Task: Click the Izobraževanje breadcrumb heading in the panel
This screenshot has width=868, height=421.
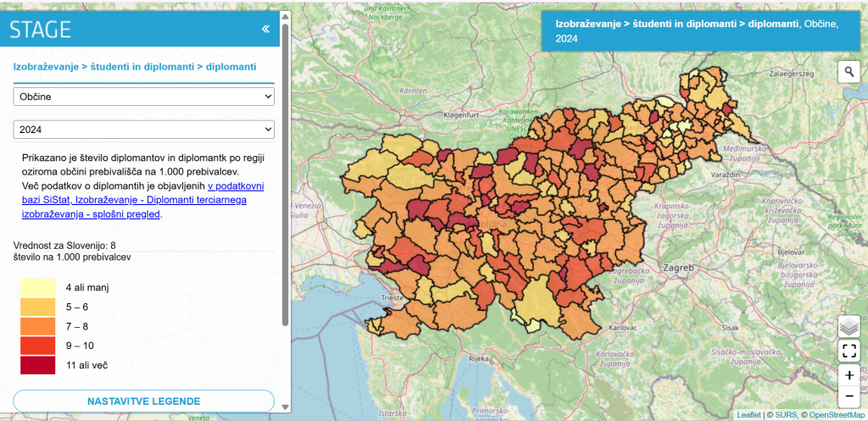Action: point(135,65)
